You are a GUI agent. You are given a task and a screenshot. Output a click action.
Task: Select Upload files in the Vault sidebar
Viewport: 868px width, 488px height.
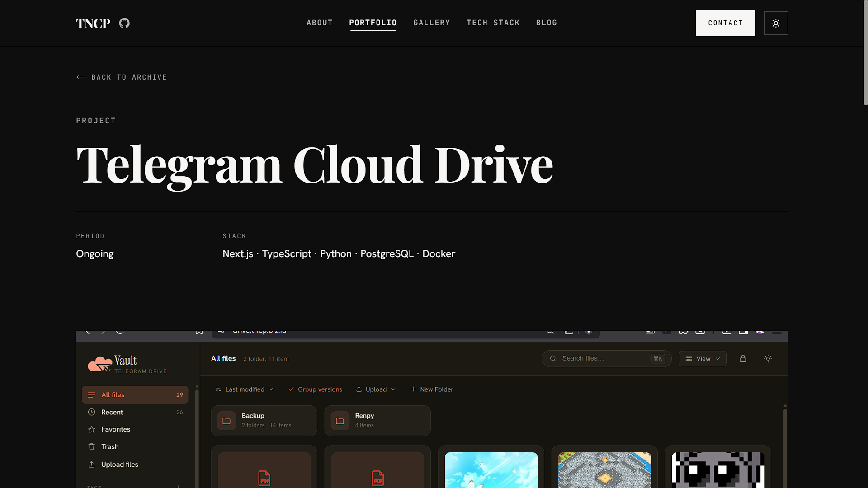click(x=135, y=464)
